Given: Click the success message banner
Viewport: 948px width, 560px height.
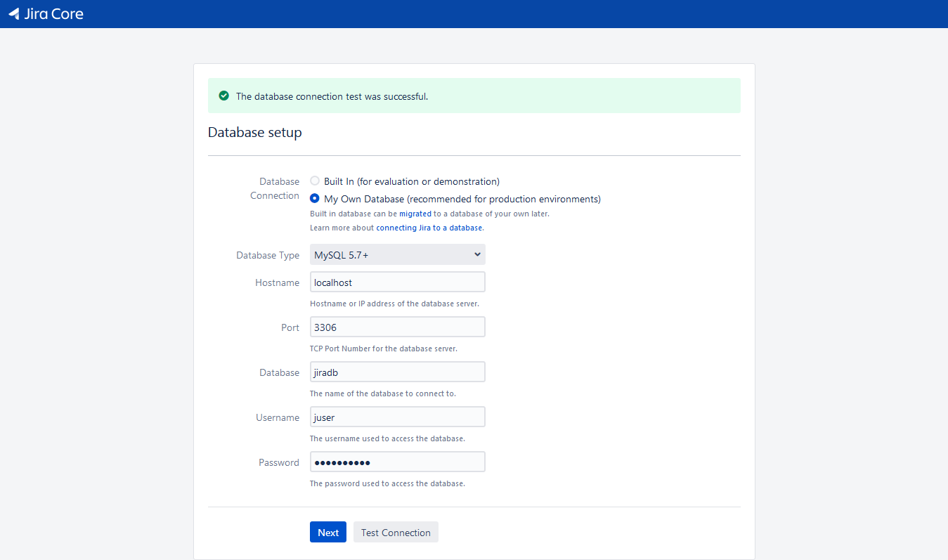Looking at the screenshot, I should 474,96.
